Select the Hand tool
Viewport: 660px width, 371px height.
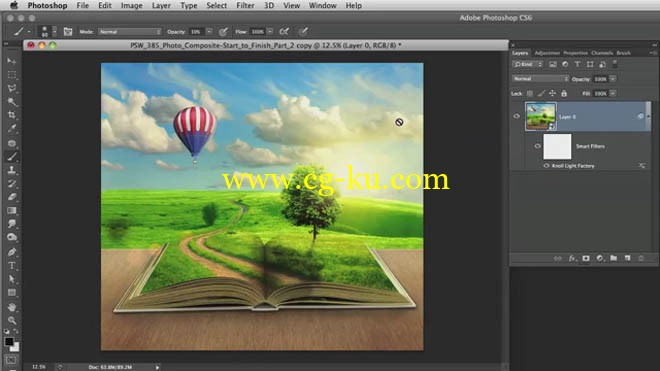(12, 307)
